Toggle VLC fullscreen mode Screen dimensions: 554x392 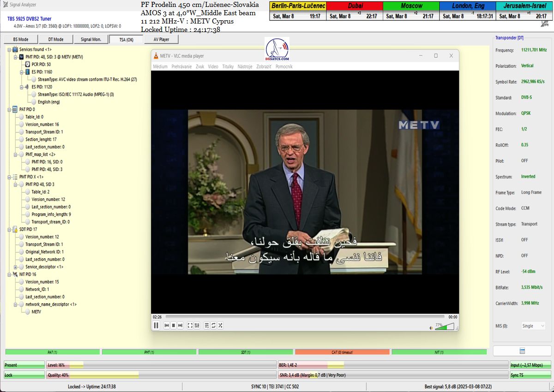coord(190,326)
